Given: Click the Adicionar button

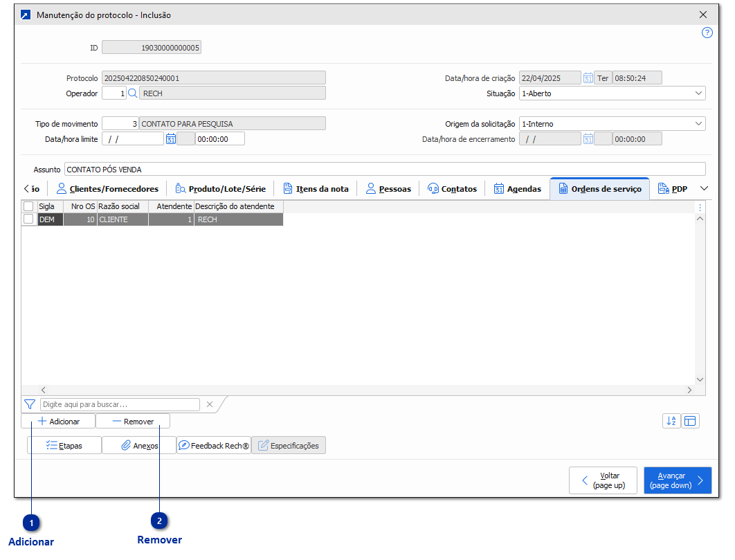Looking at the screenshot, I should [58, 421].
